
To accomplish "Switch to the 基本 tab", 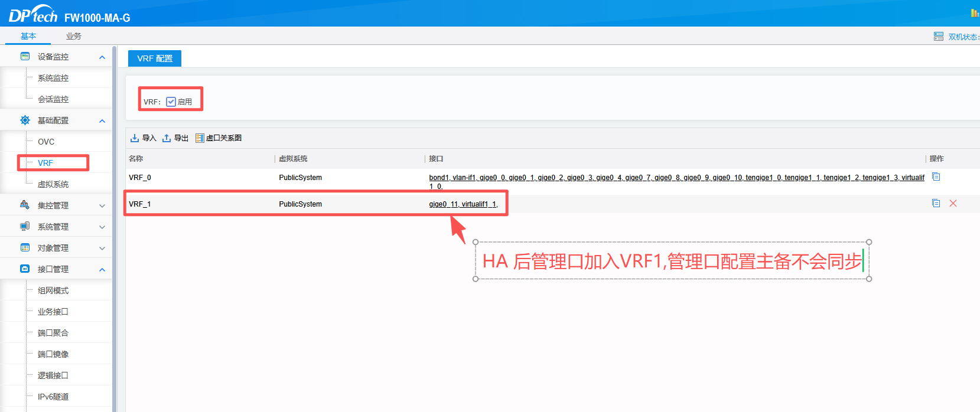I will coord(28,36).
